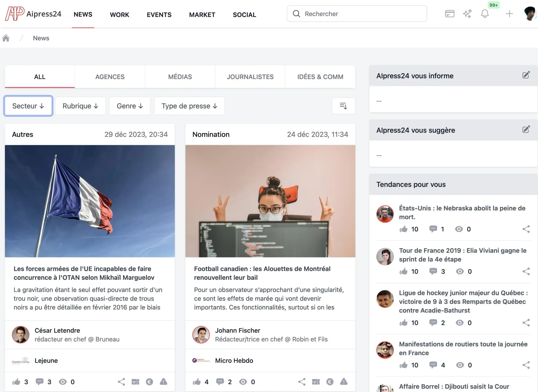Open Manifestations de routiers trend article
Viewport: 538px width, 392px height.
(463, 348)
